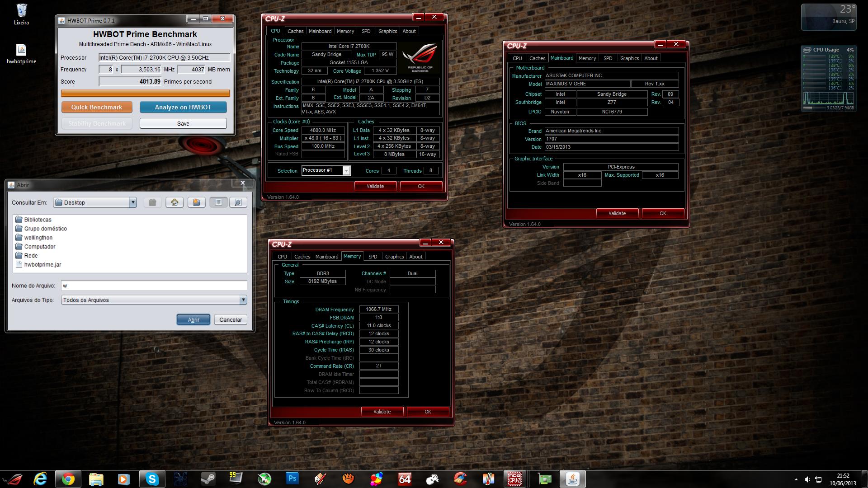Click OK in CPU-Z Mainboard window
Image resolution: width=868 pixels, height=488 pixels.
[663, 213]
